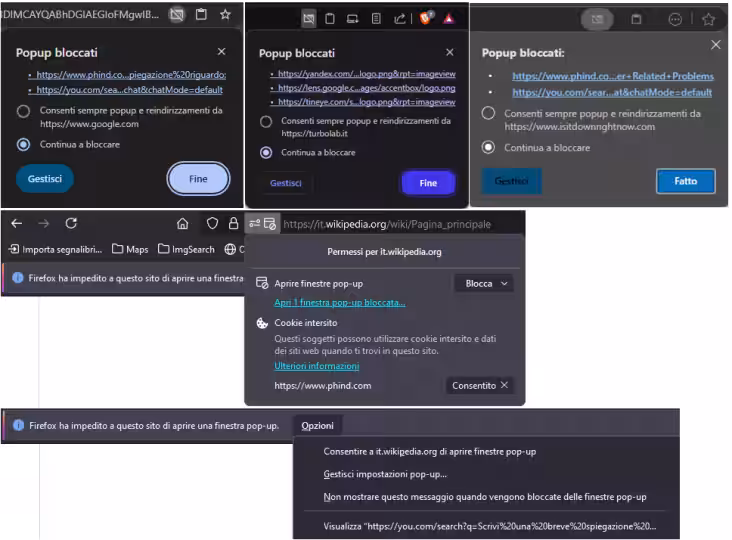Image resolution: width=732 pixels, height=540 pixels.
Task: Open the ImgSearch bookmarks folder
Action: 186,249
